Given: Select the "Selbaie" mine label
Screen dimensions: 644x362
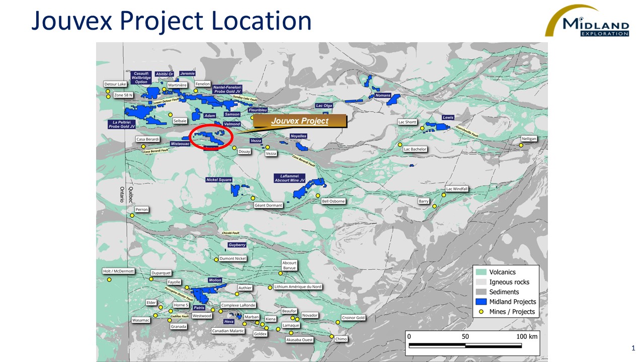Looking at the screenshot, I should (180, 121).
